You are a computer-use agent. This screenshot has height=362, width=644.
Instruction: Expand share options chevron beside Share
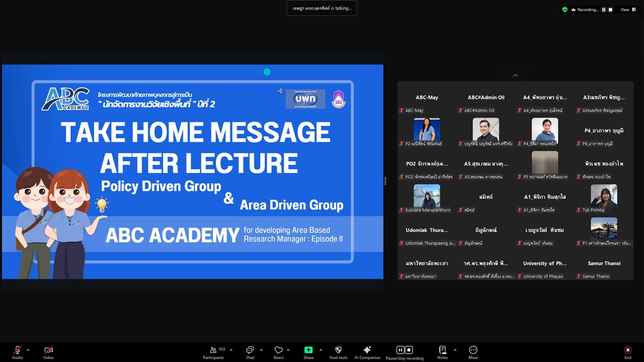pos(320,350)
